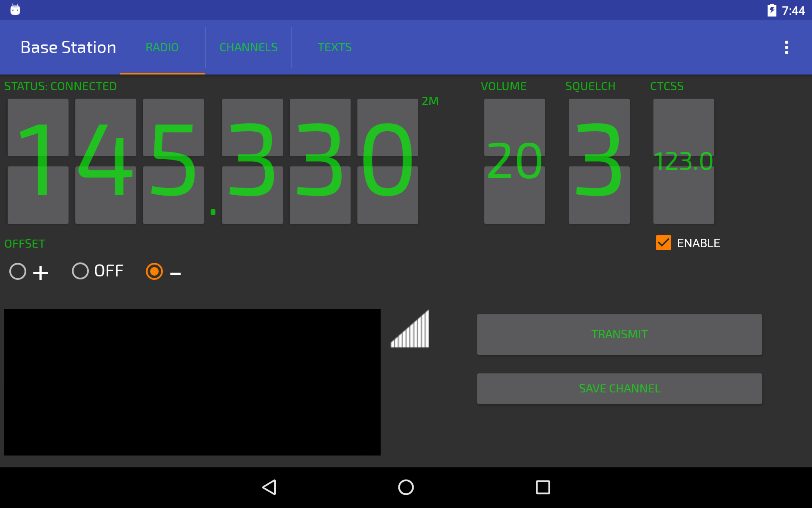Click the frequency '4' digit tile
The height and width of the screenshot is (508, 812).
click(107, 161)
